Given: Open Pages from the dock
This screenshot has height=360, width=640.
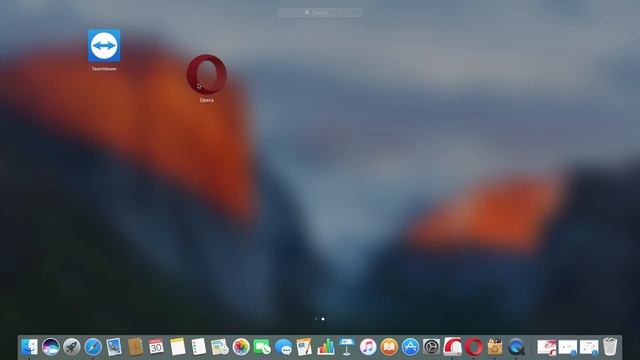Looking at the screenshot, I should (304, 347).
